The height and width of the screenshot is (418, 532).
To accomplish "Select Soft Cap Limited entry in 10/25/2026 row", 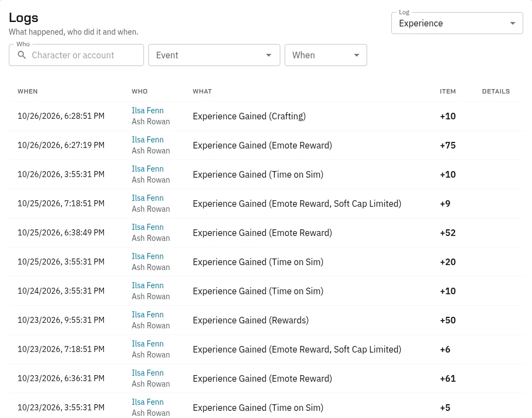I will tap(297, 204).
